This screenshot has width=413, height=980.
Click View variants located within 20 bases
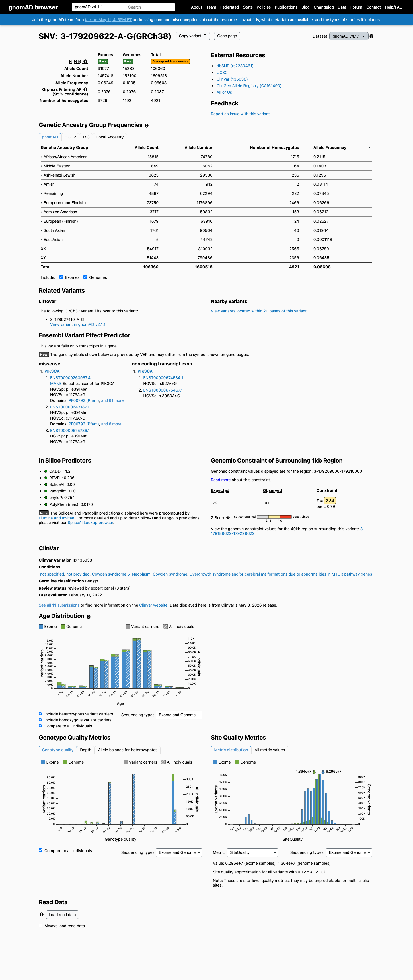(259, 311)
